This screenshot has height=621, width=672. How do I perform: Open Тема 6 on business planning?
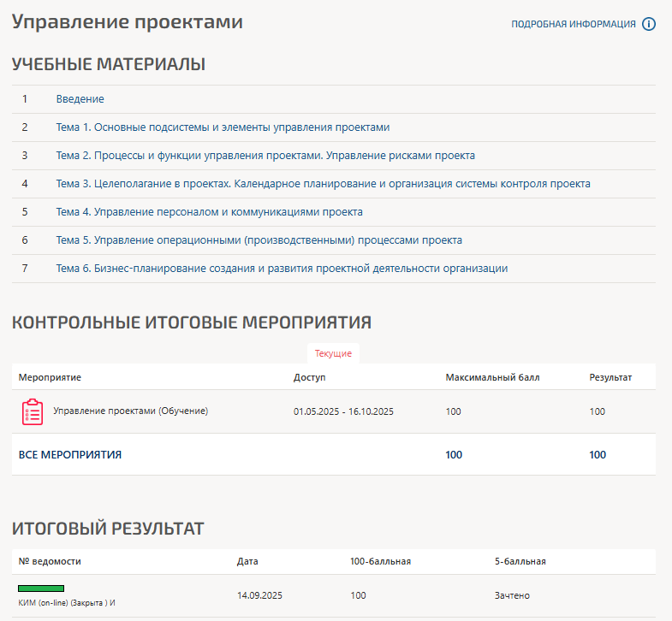(282, 269)
